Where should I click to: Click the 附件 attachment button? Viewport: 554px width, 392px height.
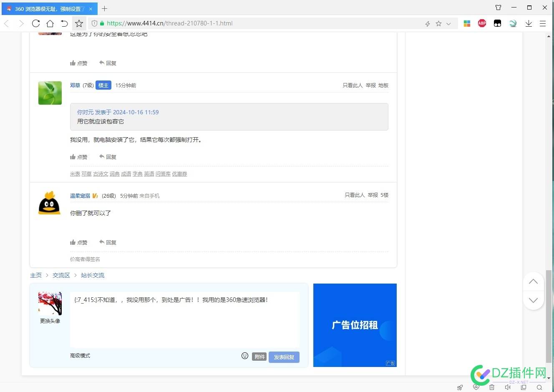(x=259, y=357)
